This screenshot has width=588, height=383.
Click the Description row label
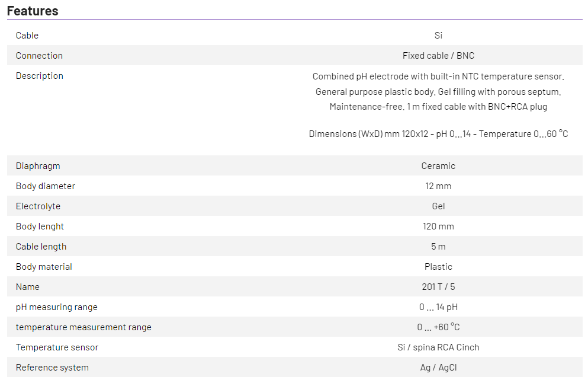40,76
